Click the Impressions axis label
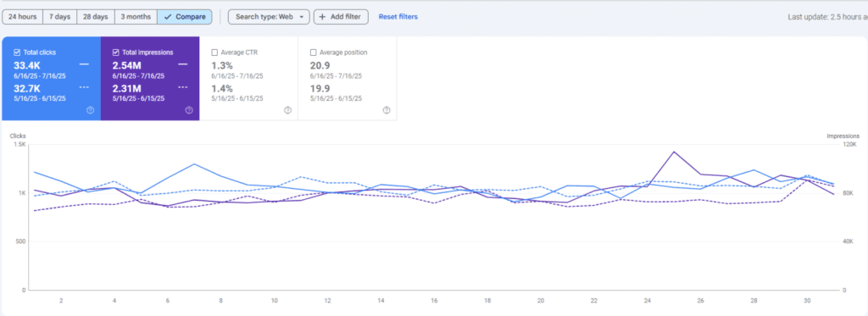This screenshot has width=868, height=316. pos(843,136)
